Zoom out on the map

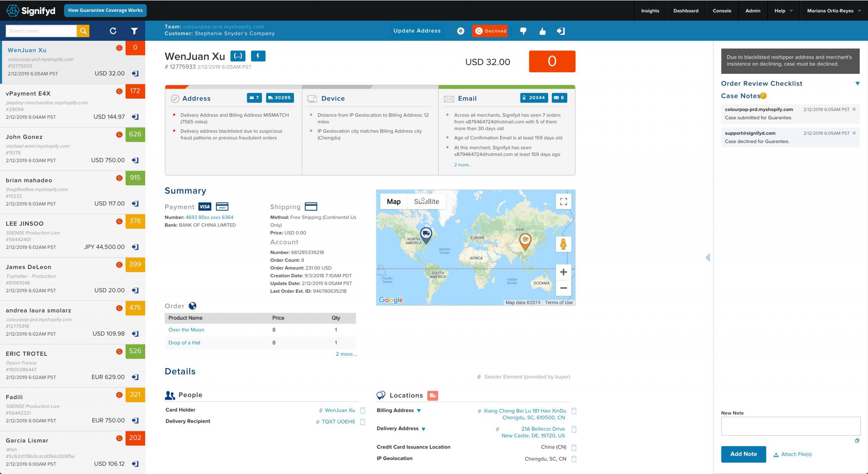(x=564, y=288)
